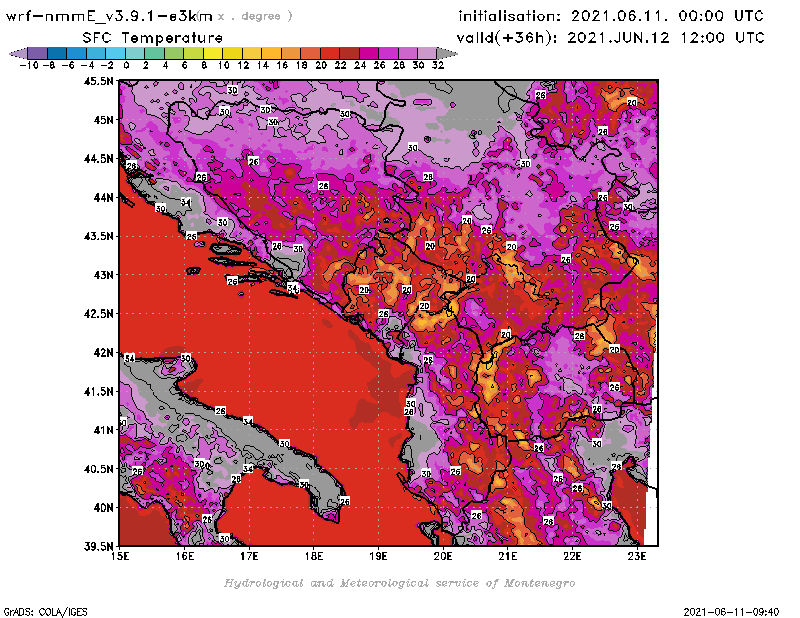The width and height of the screenshot is (800, 618).
Task: Click the 'GrADS: COLA/IGES' credit text
Action: pyautogui.click(x=46, y=612)
